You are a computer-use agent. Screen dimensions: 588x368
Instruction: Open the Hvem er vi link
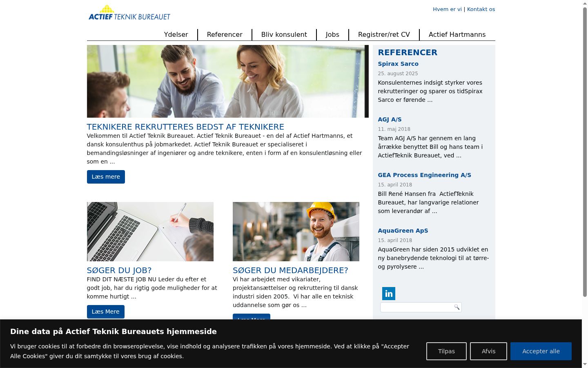click(447, 9)
